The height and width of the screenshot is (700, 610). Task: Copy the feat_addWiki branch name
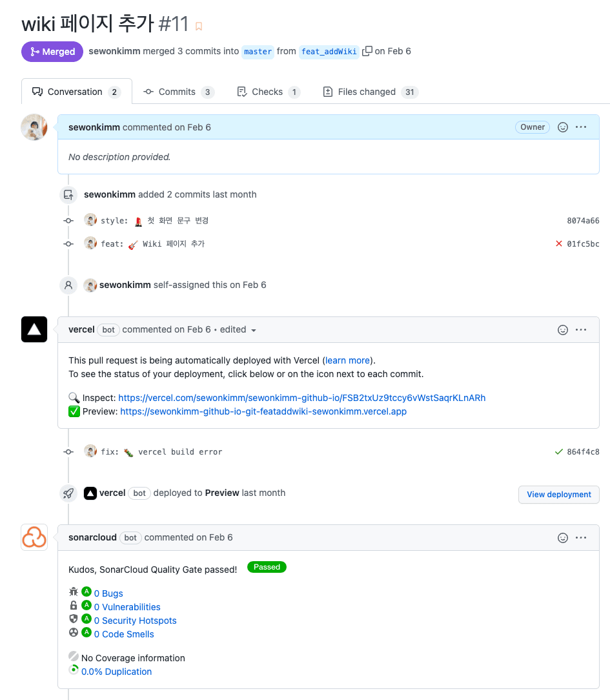click(x=367, y=51)
